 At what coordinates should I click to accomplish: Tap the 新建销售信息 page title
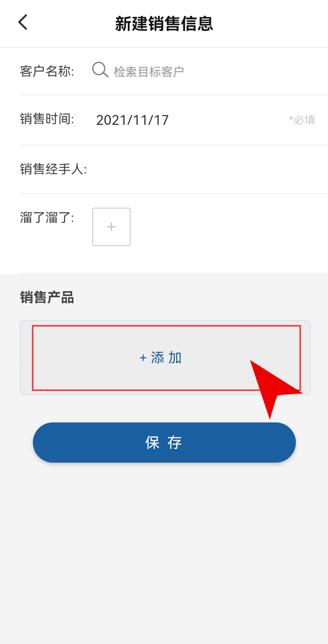pos(164,24)
